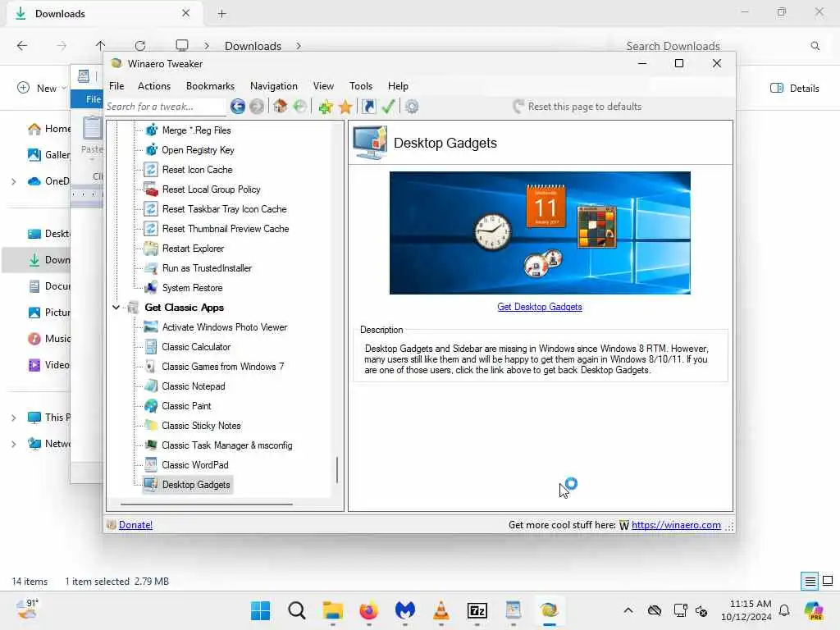Open the File menu in Winaero Tweaker

coord(116,85)
